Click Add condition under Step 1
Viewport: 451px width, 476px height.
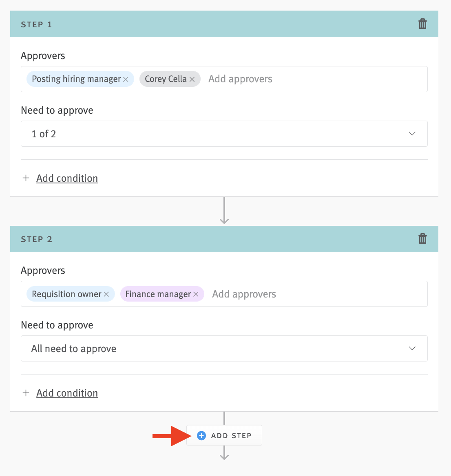point(67,178)
